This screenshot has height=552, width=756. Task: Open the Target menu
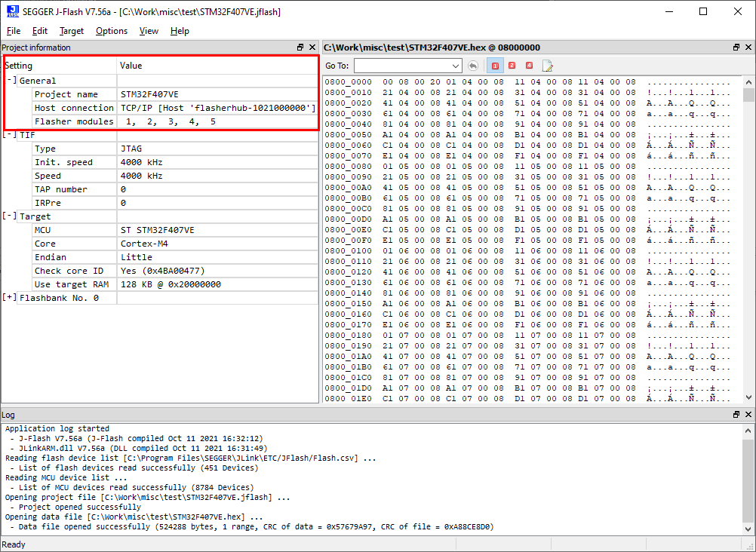pyautogui.click(x=72, y=31)
